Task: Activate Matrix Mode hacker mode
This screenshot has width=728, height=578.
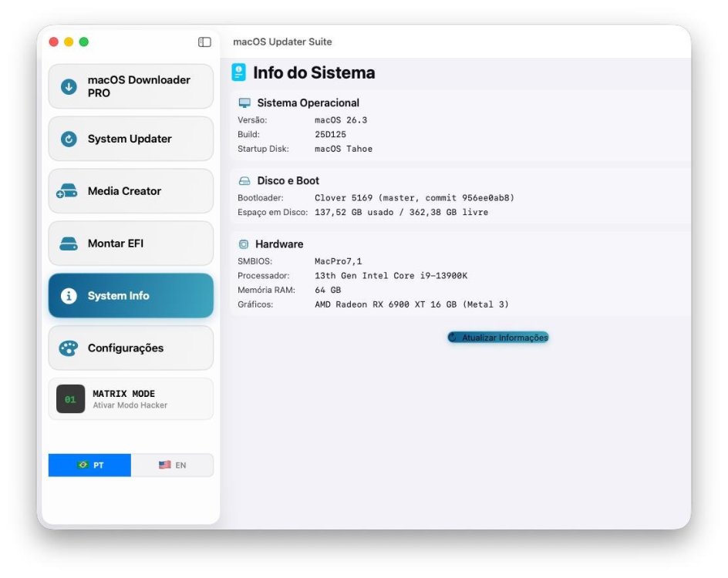Action: click(x=131, y=399)
